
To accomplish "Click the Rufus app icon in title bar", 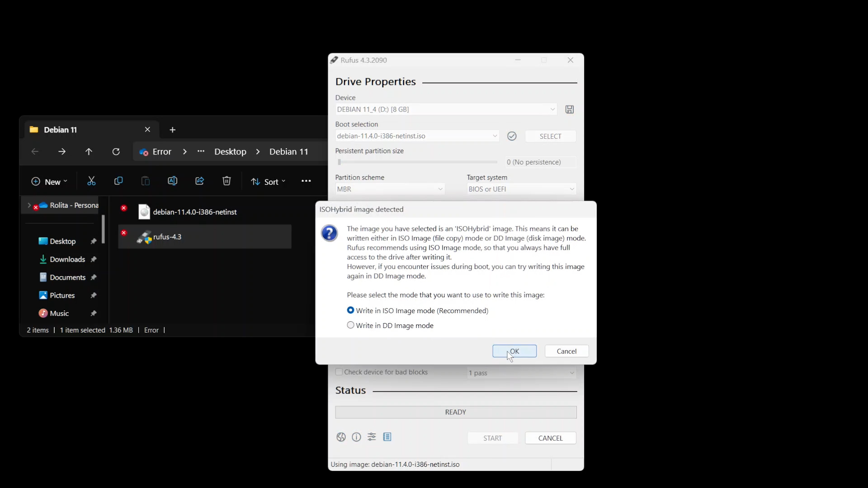I will coord(334,60).
